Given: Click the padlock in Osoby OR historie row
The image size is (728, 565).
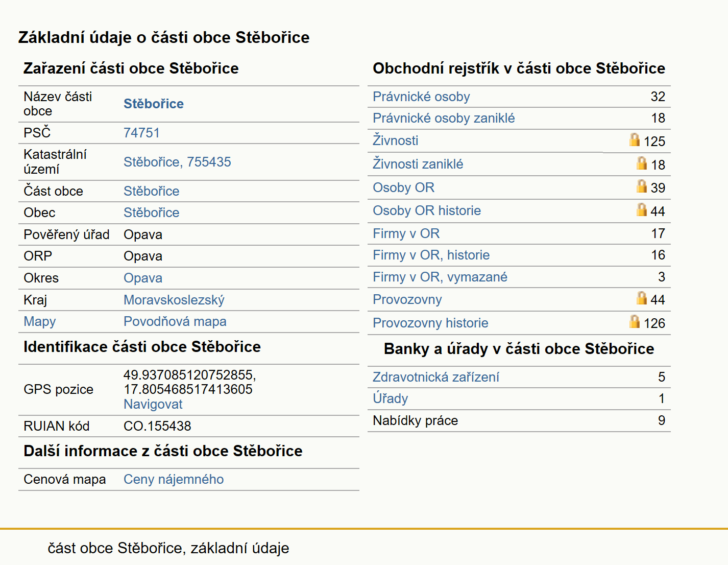Looking at the screenshot, I should click(642, 209).
